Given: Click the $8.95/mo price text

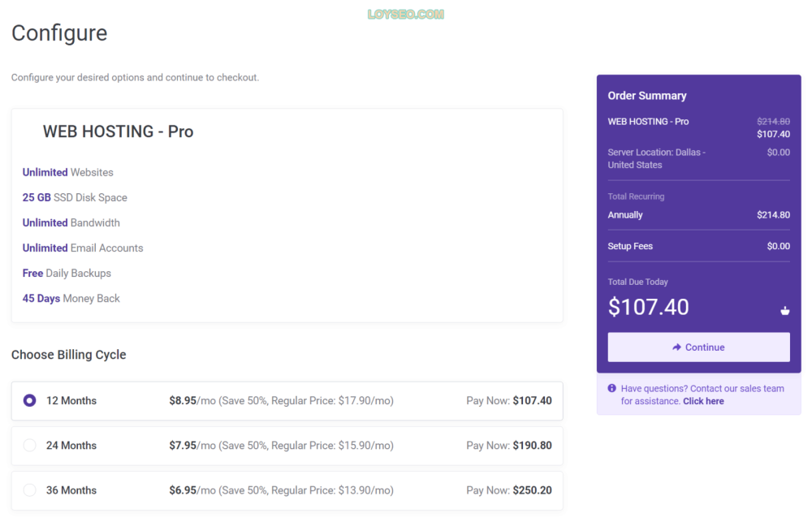Looking at the screenshot, I should point(192,400).
